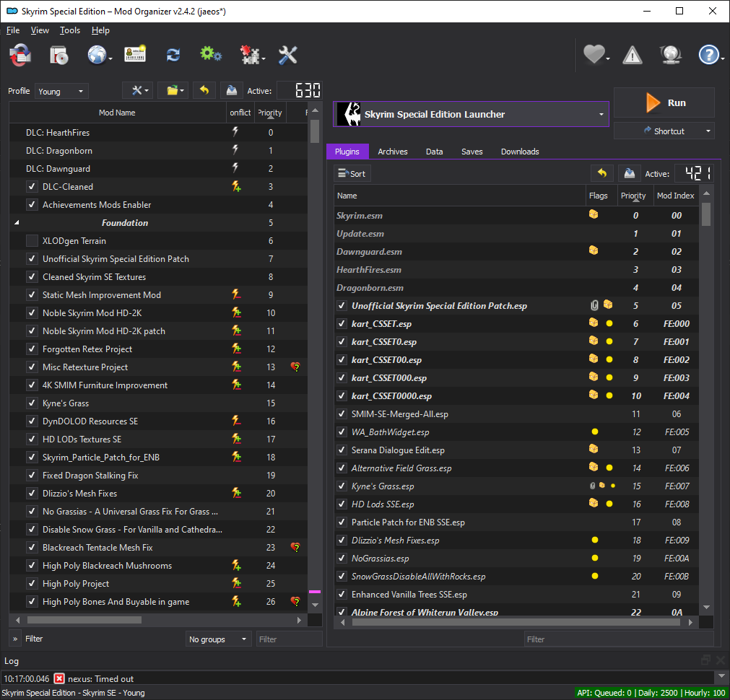This screenshot has width=730, height=700.
Task: Click the mod list Filter input field
Action: (x=289, y=639)
